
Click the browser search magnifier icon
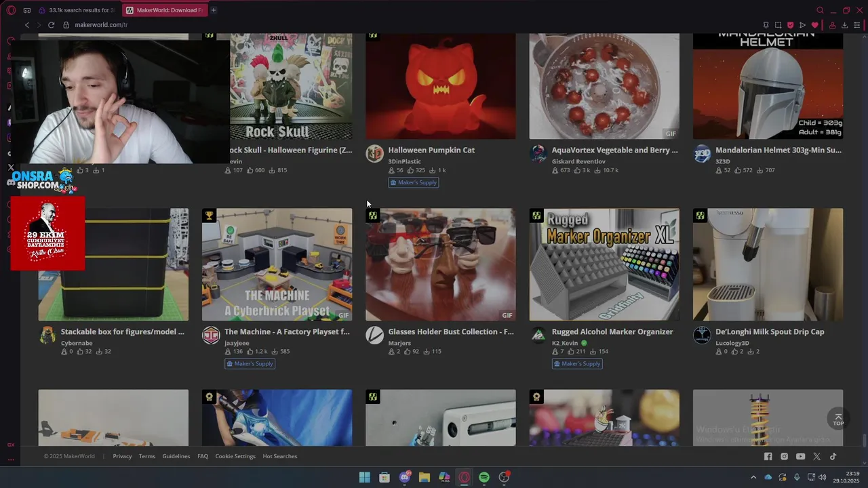(x=820, y=10)
